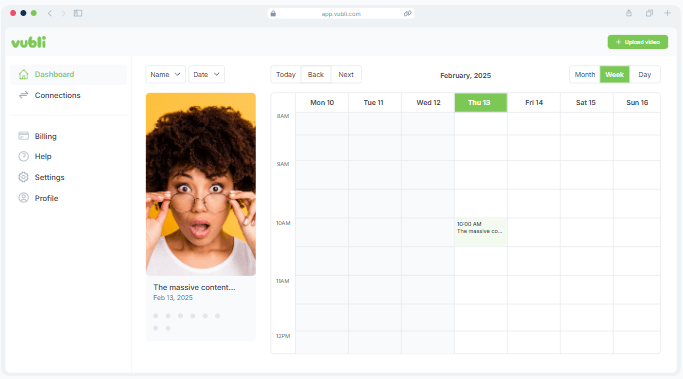Click the browser forward arrow
The width and height of the screenshot is (683, 379).
(x=63, y=14)
